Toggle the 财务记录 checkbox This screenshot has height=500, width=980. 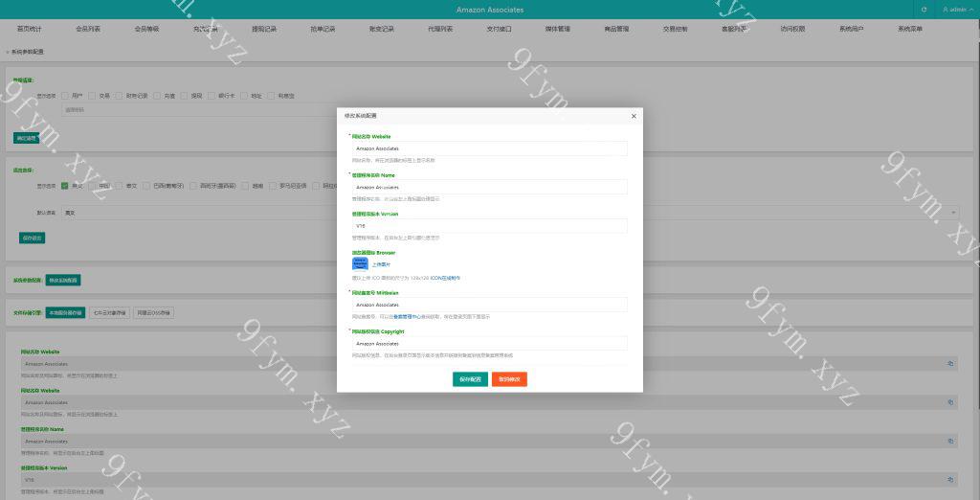click(x=119, y=97)
